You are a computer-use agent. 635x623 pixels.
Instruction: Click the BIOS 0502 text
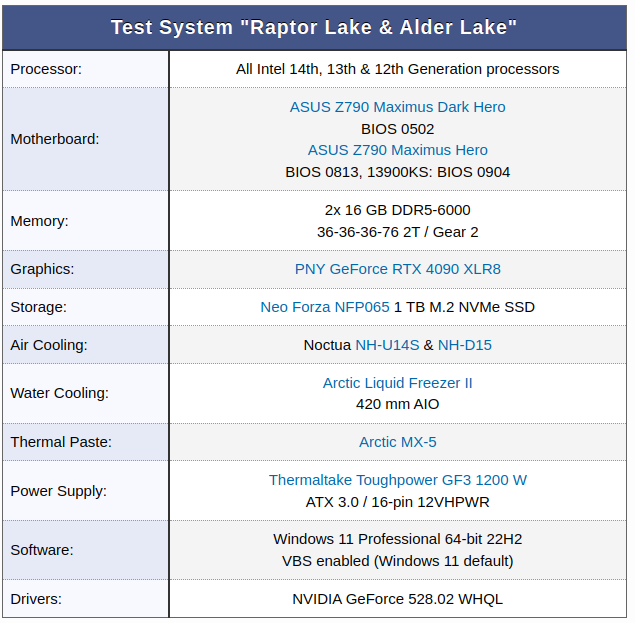pos(397,129)
